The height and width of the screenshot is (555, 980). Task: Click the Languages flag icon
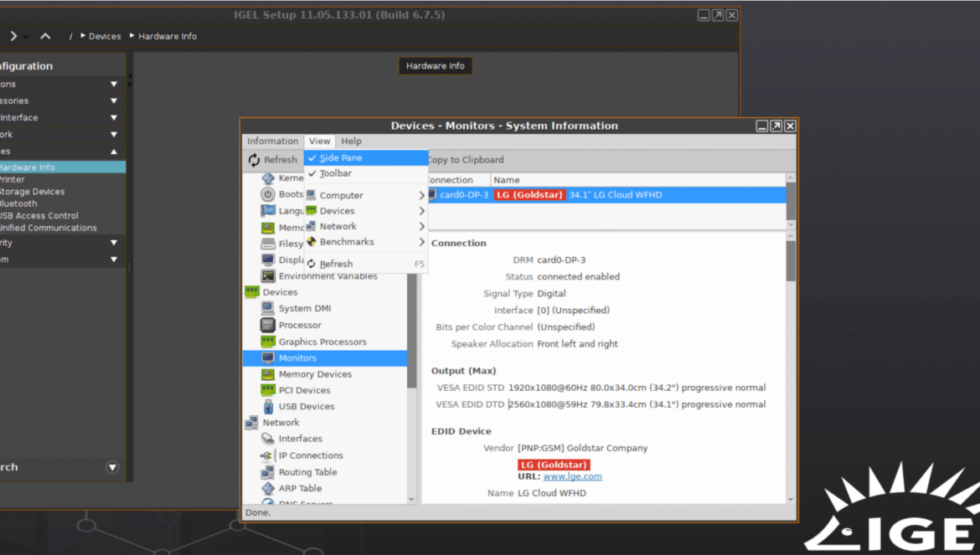(x=267, y=210)
